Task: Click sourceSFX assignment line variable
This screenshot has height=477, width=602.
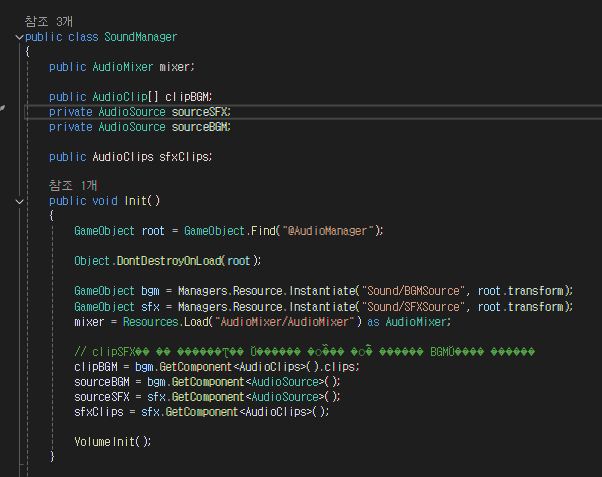Action: 102,397
